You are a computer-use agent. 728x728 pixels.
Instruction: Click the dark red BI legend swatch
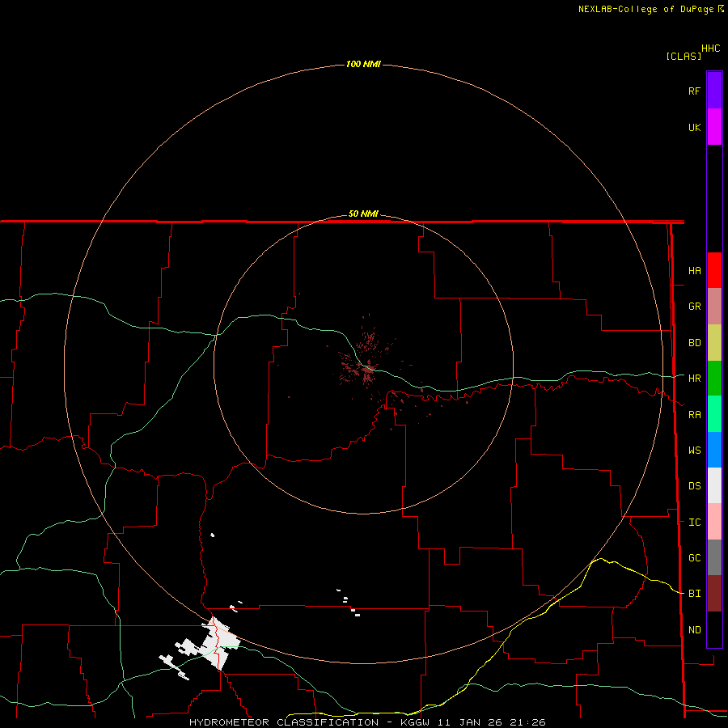click(714, 594)
